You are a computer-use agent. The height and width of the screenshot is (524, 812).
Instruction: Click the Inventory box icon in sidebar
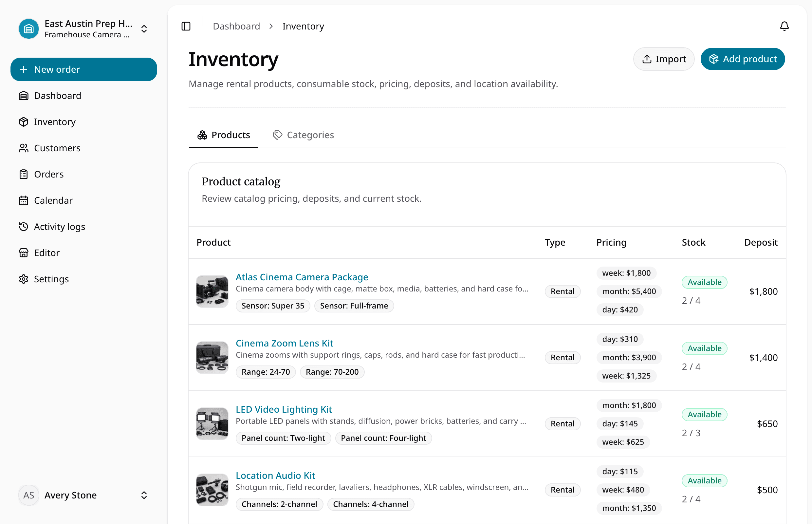tap(24, 122)
